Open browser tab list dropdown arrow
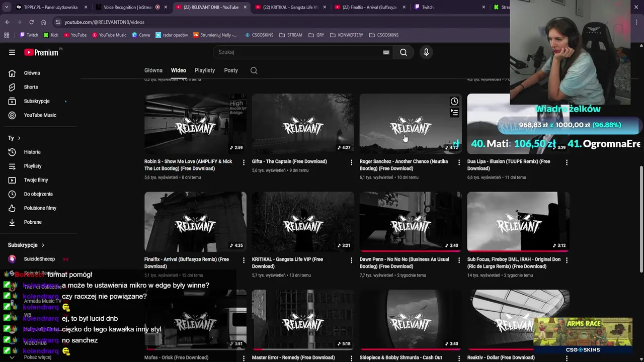The width and height of the screenshot is (644, 362). click(x=7, y=8)
